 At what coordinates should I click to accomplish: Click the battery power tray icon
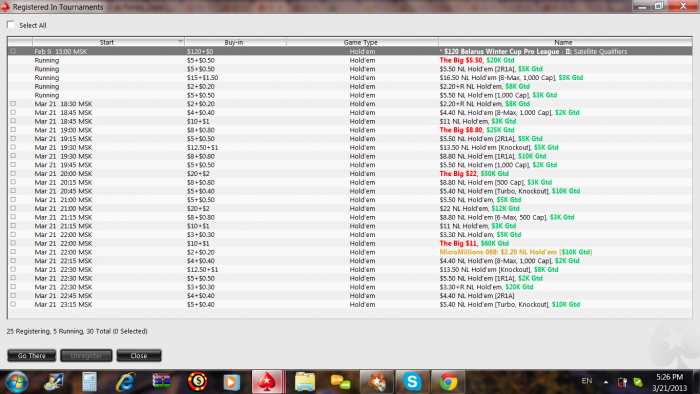622,382
